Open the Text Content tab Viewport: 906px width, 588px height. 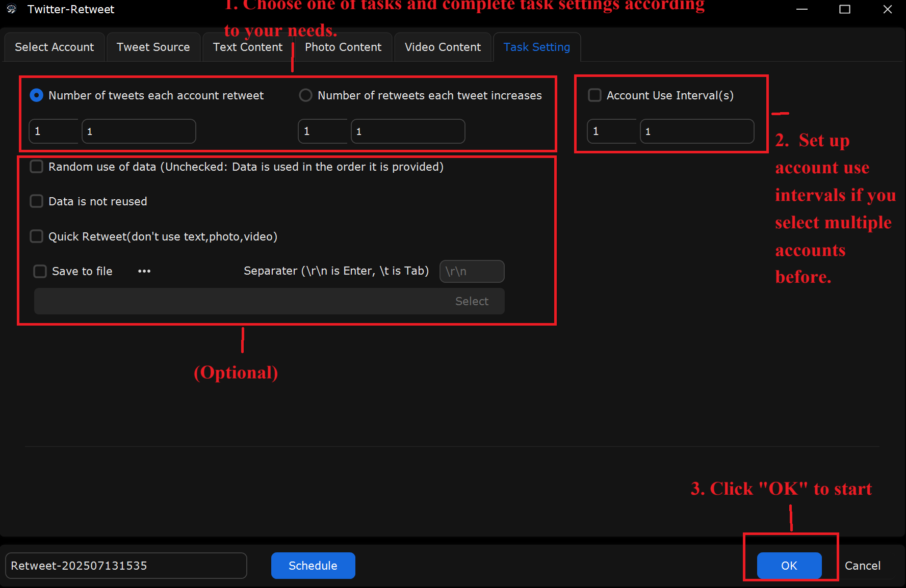[247, 47]
